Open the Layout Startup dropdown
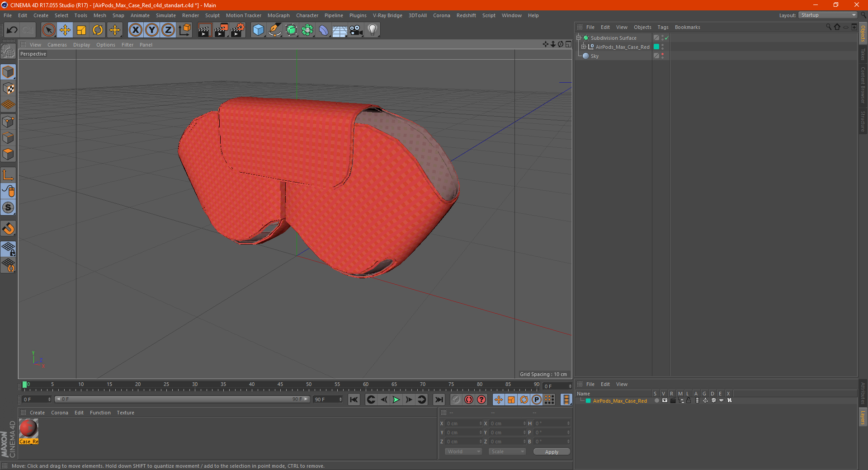The image size is (868, 470). click(828, 15)
